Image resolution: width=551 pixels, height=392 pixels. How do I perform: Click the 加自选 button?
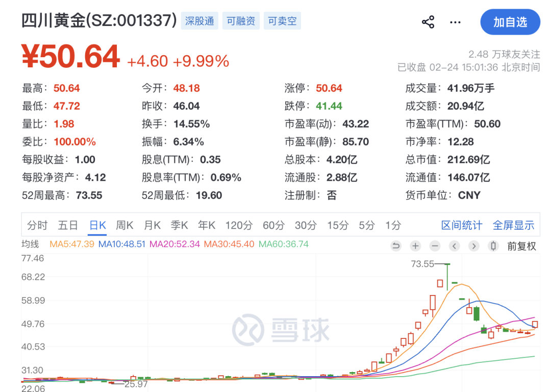510,22
